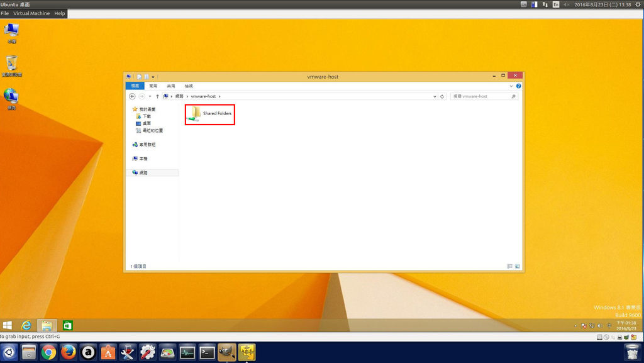This screenshot has width=644, height=363.
Task: Click the VMware Player dock icon
Action: tap(247, 352)
